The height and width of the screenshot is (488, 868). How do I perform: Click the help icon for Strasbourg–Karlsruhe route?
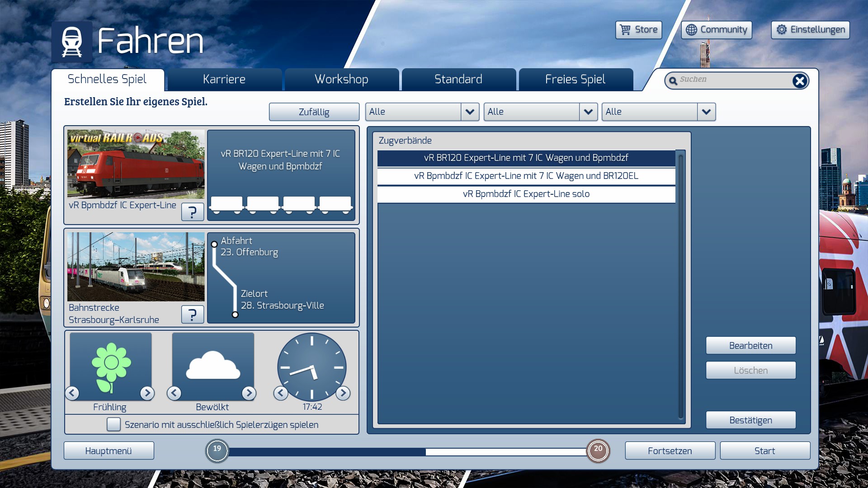(192, 314)
